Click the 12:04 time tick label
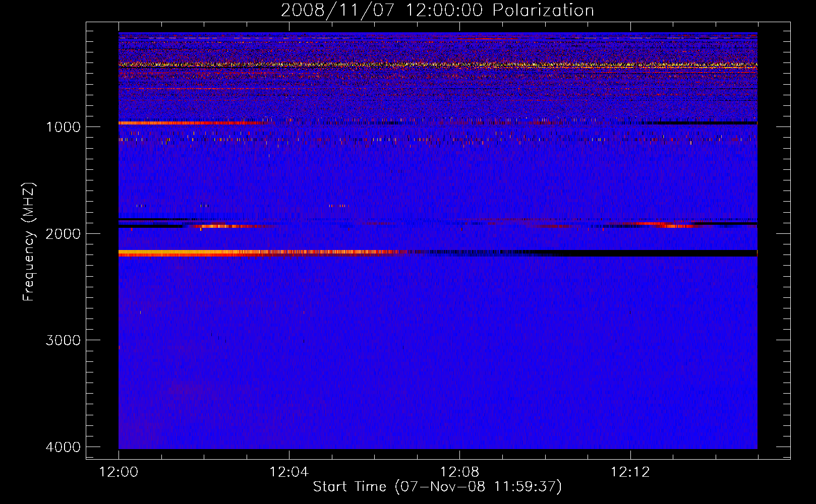The height and width of the screenshot is (504, 816). tap(289, 472)
